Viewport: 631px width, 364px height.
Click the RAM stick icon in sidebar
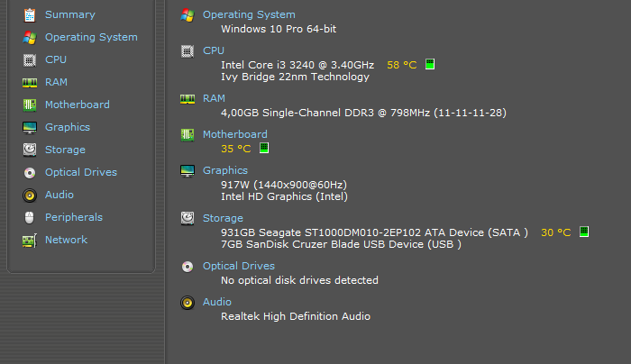click(30, 83)
